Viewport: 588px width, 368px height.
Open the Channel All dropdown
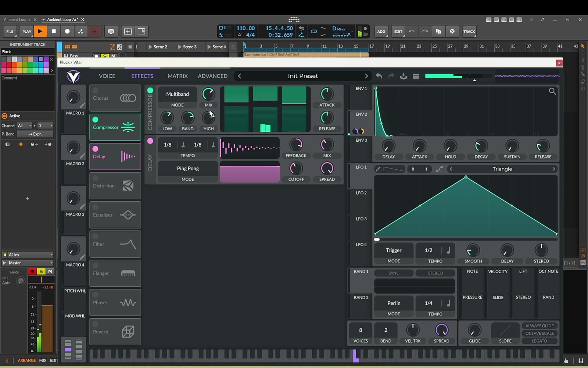pos(25,125)
